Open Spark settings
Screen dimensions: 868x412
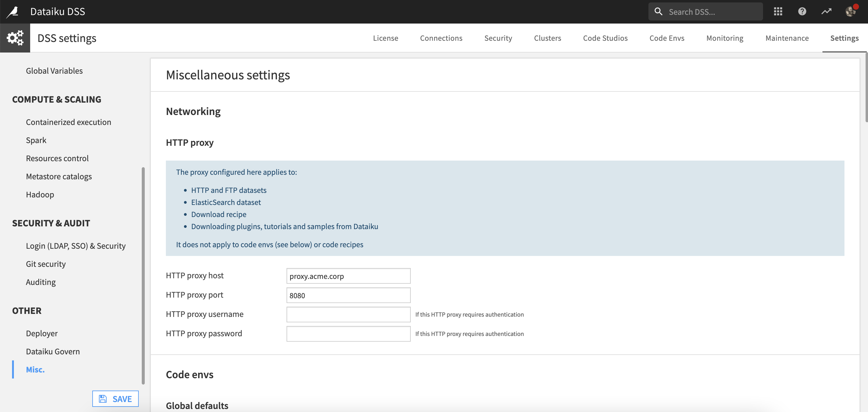(36, 140)
